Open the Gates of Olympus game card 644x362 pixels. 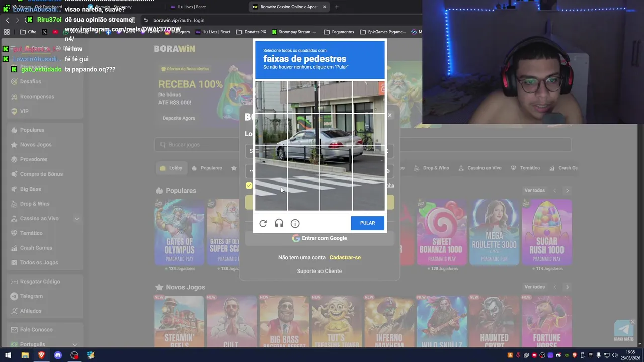[x=180, y=232]
